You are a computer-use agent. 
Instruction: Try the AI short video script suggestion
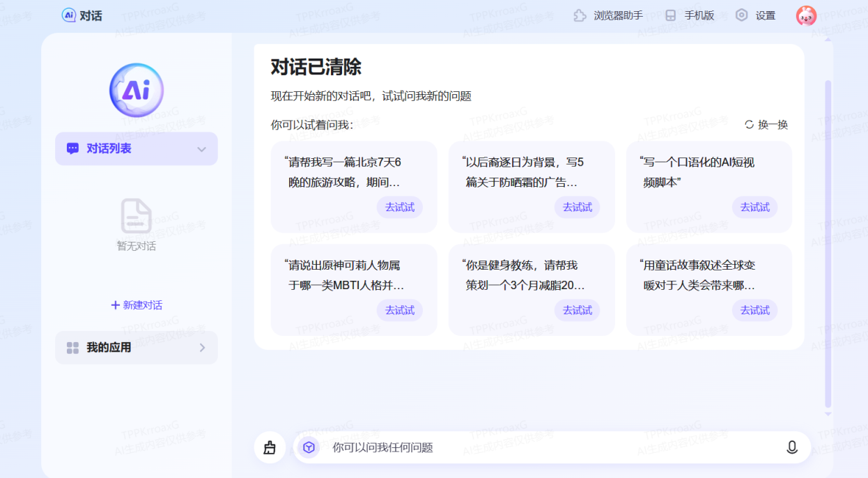tap(754, 207)
